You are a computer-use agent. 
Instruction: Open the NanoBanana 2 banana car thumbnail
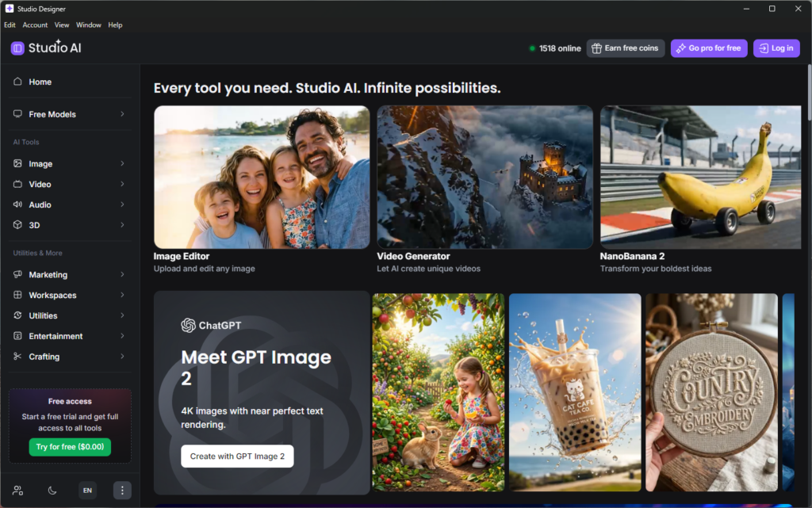[x=700, y=178]
